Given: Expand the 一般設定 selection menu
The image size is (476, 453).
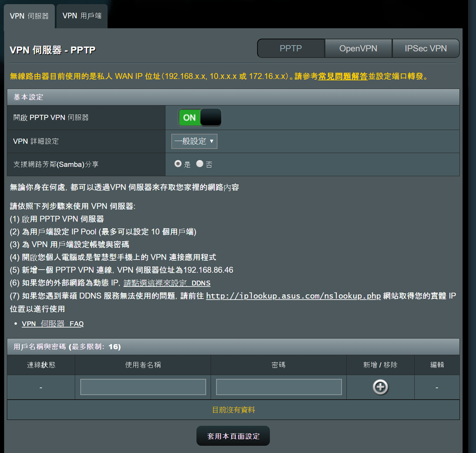Looking at the screenshot, I should coord(194,141).
